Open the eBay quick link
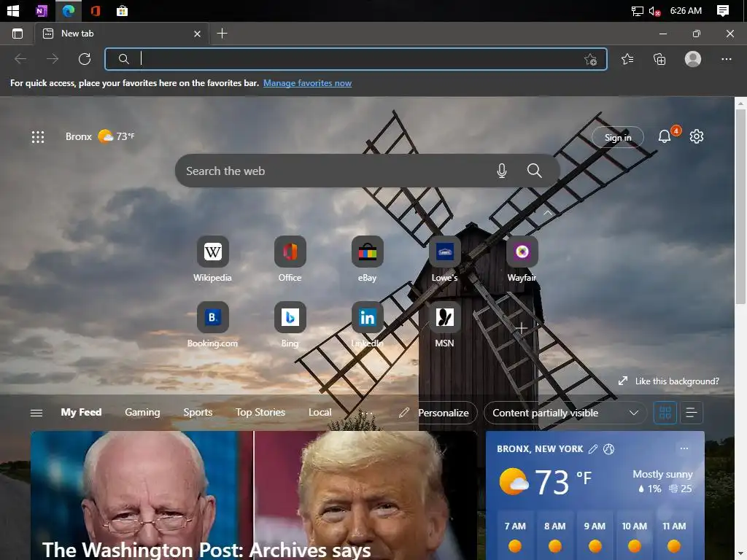 (x=368, y=259)
